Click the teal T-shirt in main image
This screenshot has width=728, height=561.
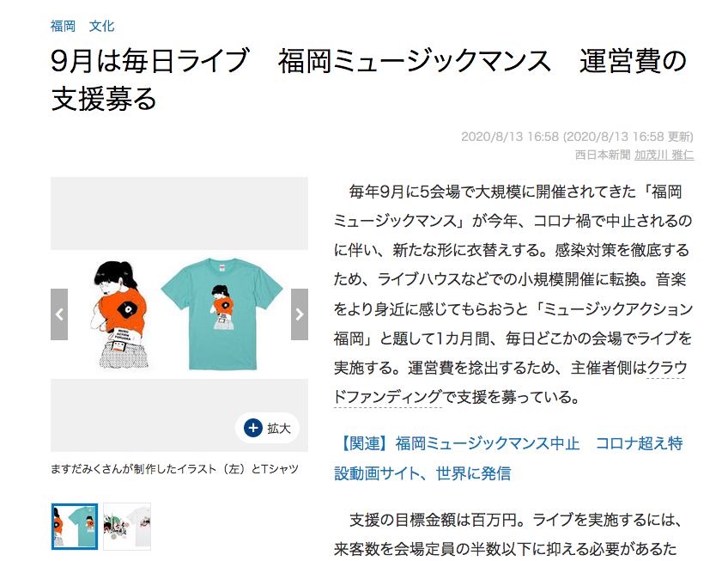222,314
